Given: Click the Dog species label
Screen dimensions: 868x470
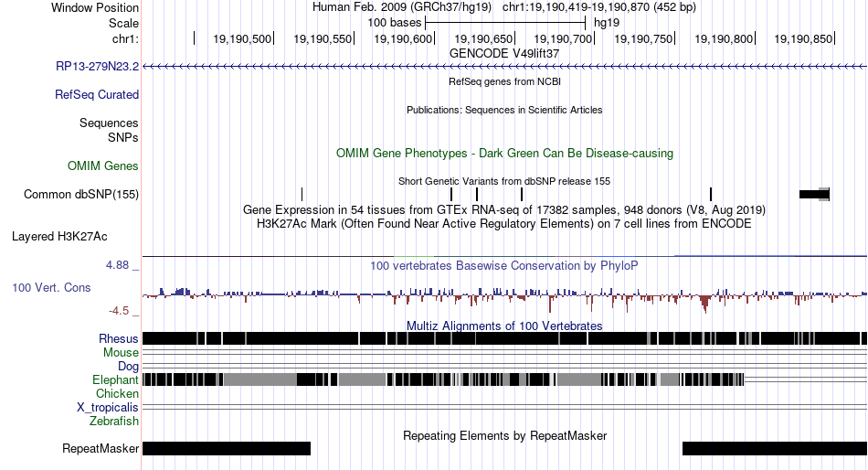Looking at the screenshot, I should coord(129,367).
